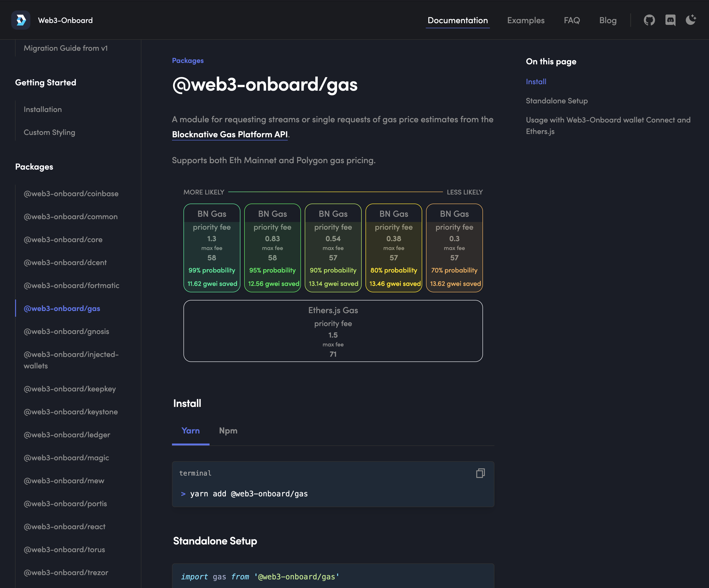
Task: Click the Web3-Onboard logo icon
Action: pos(21,20)
